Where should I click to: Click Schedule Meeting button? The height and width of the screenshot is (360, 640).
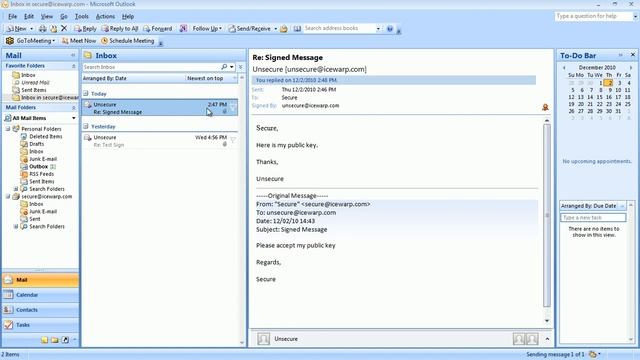tap(128, 40)
